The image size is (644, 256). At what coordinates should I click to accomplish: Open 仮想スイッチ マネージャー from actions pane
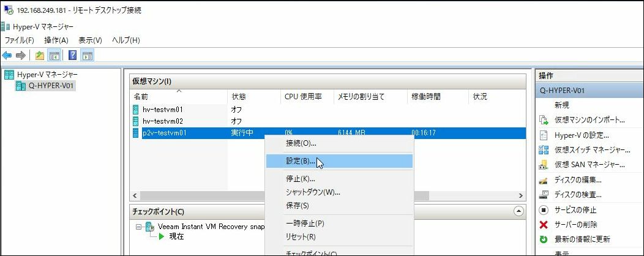pyautogui.click(x=592, y=150)
